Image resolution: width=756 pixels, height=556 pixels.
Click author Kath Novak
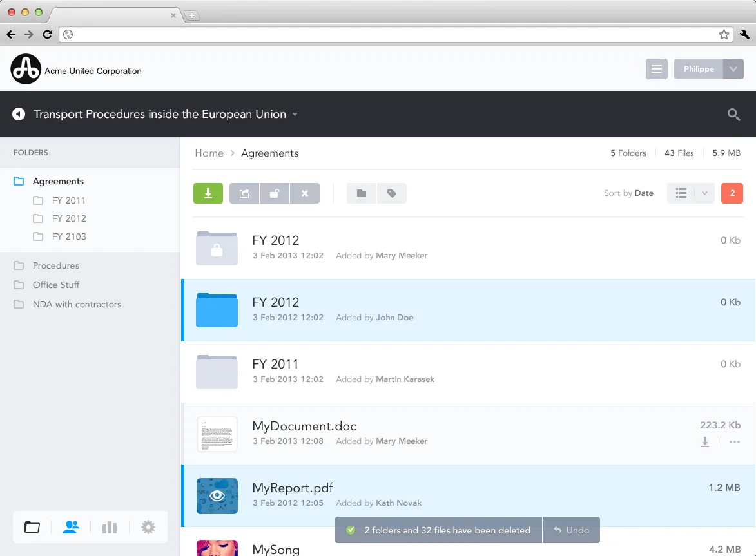398,503
